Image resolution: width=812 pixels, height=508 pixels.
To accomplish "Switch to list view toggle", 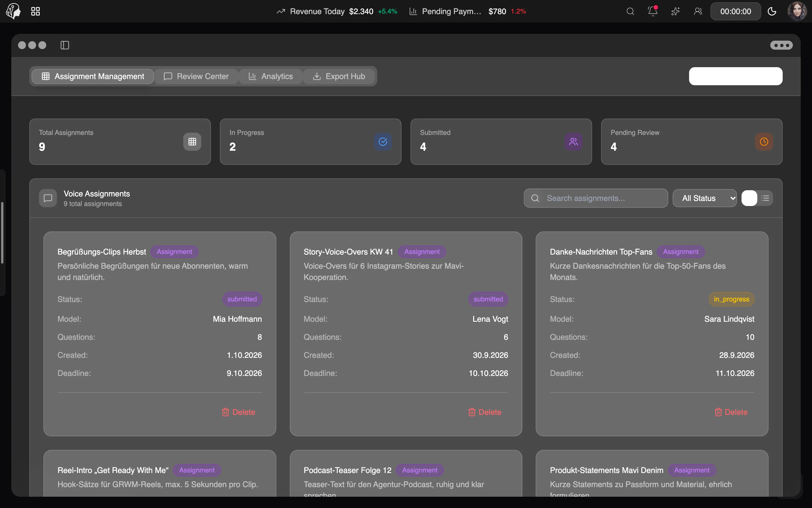I will click(765, 198).
